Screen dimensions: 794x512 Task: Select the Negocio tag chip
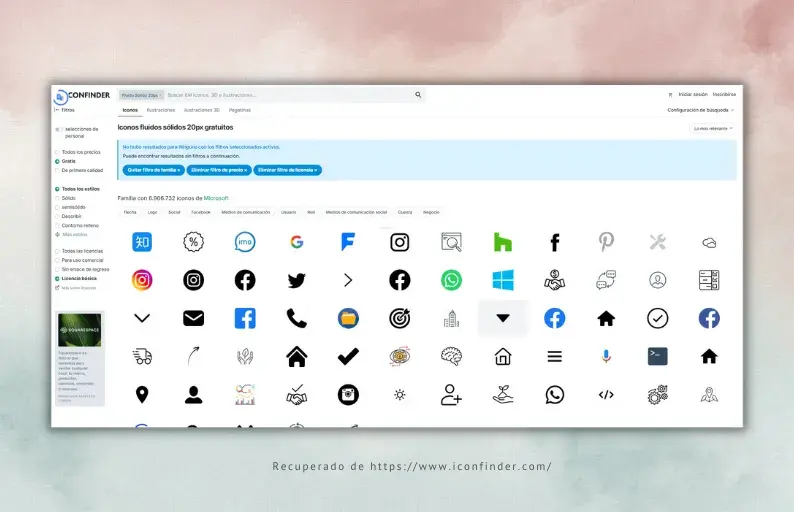click(x=431, y=212)
